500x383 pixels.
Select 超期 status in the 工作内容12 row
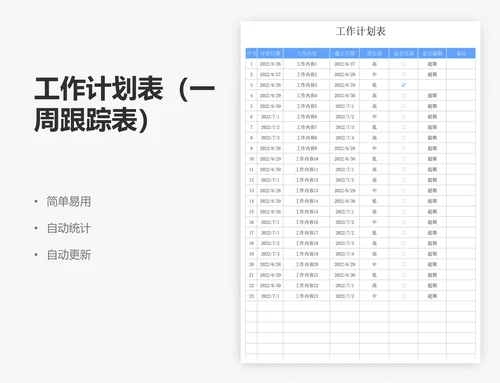pos(432,180)
